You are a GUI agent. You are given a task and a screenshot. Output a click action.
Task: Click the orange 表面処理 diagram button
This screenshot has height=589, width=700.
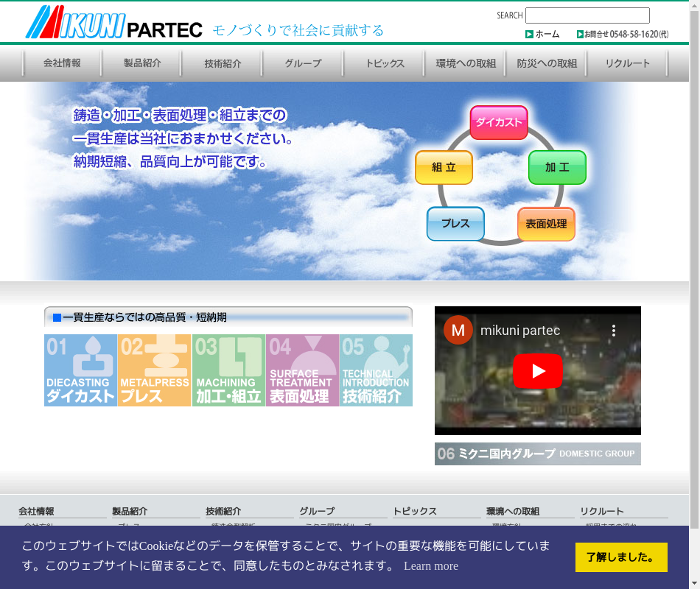546,224
